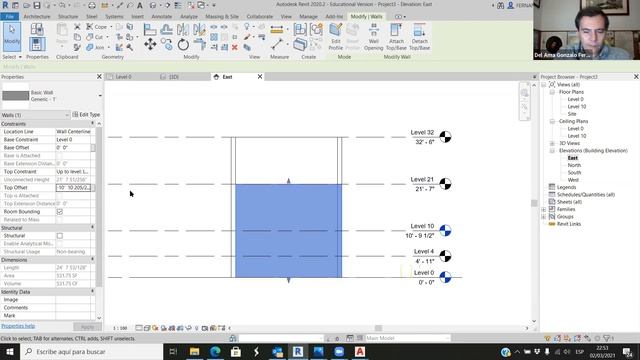Switch to the Level 0 view tab
The image size is (640, 360).
(x=123, y=77)
